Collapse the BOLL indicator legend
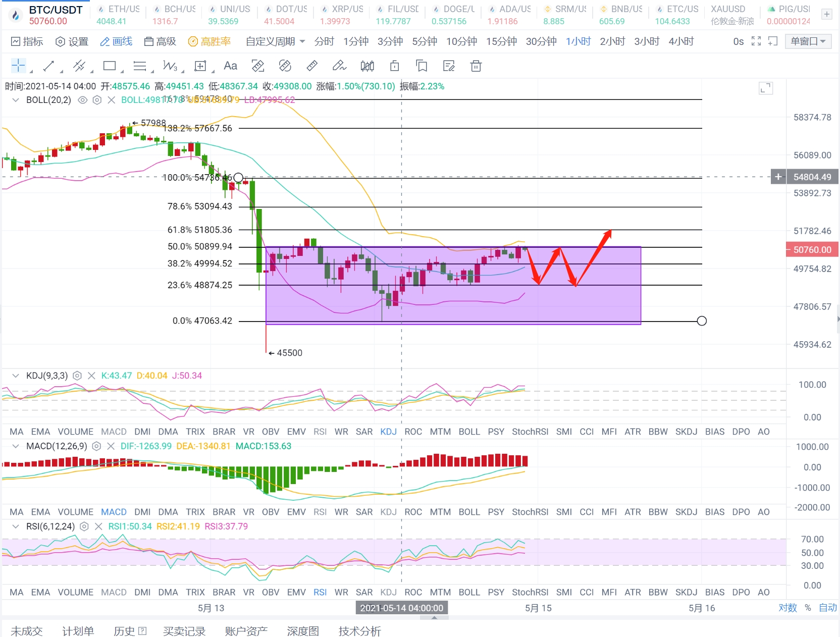The image size is (840, 637). point(16,100)
